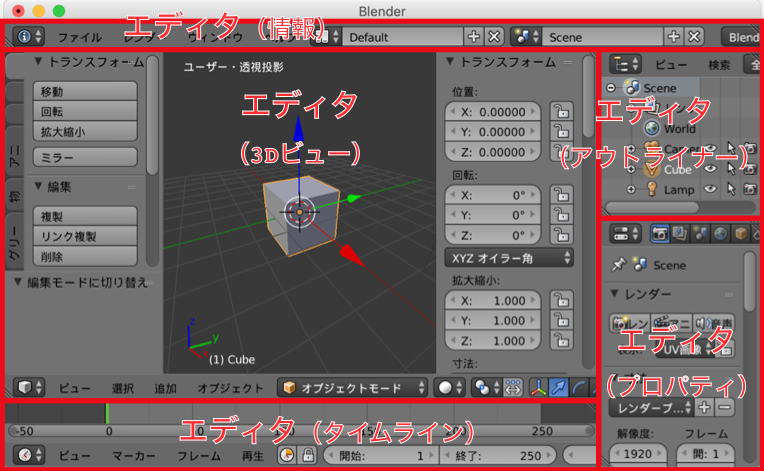Open the pivot point selector icon
The image size is (764, 471).
(486, 388)
